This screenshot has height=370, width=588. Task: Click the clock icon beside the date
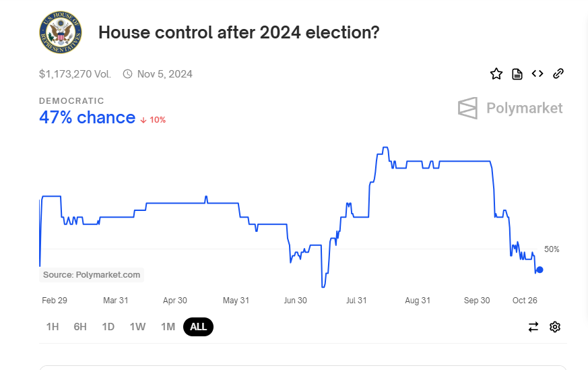(x=127, y=74)
